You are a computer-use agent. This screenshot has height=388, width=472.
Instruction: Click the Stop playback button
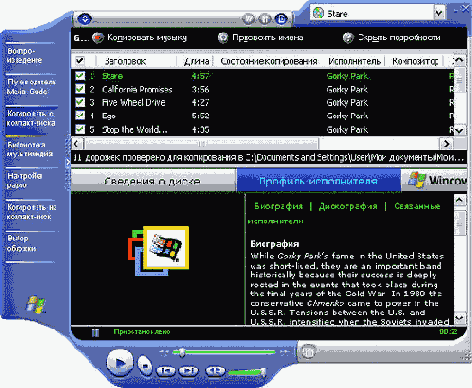coord(145,366)
